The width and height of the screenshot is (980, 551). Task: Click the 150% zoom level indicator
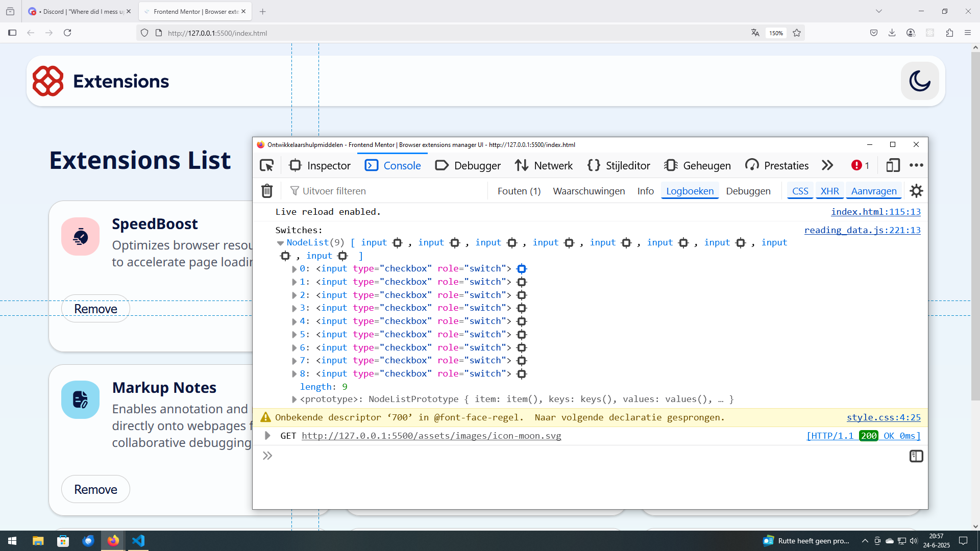(x=776, y=33)
